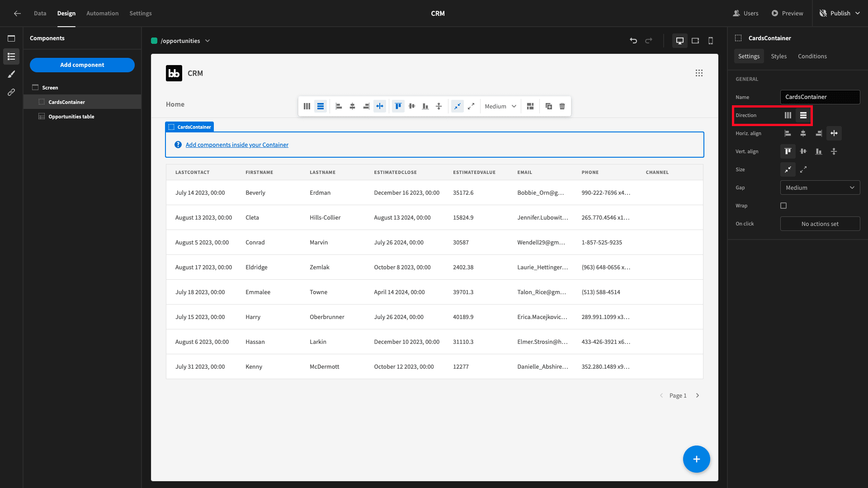The height and width of the screenshot is (488, 868).
Task: Switch to the Automation tab
Action: pos(103,13)
